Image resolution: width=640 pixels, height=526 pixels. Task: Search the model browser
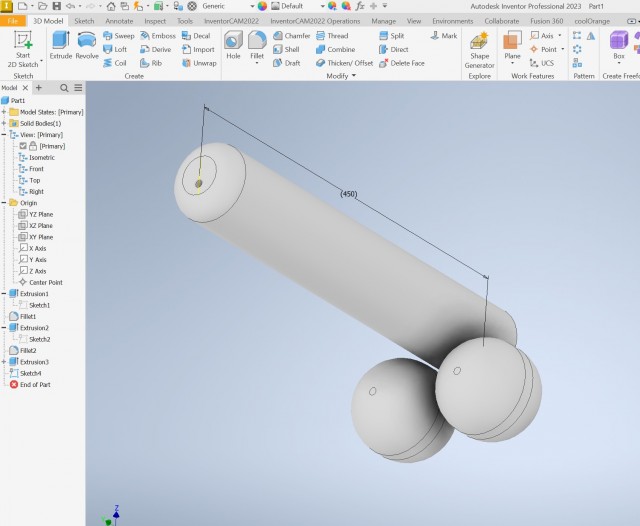click(64, 88)
